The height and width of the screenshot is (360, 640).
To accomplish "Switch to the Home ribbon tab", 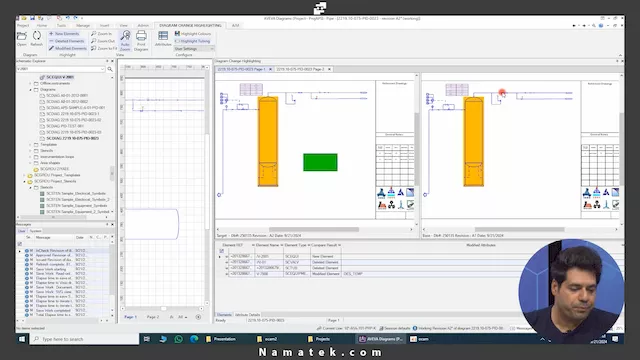I will pyautogui.click(x=42, y=25).
